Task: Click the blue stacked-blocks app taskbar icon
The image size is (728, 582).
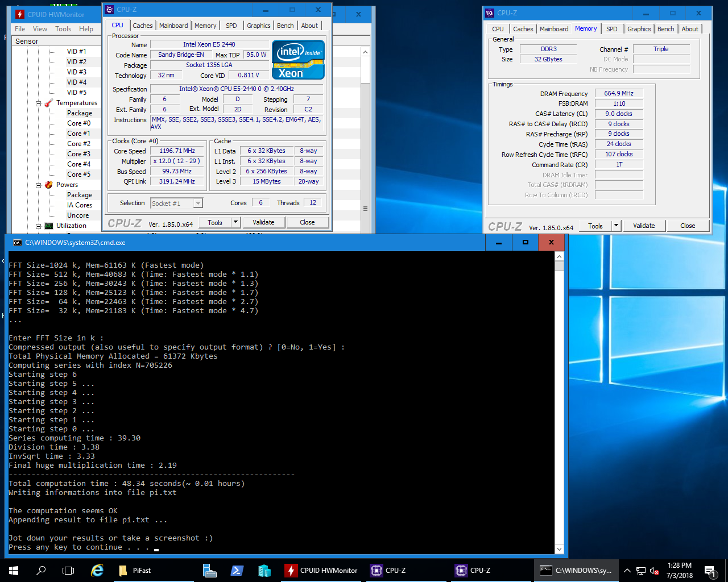Action: (x=264, y=570)
